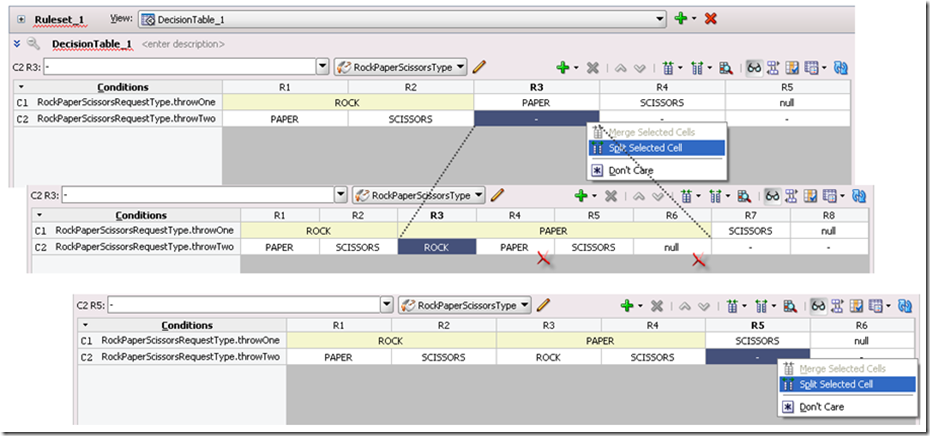Click the R8 column header
Viewport: 930px width, 436px height.
pyautogui.click(x=829, y=215)
